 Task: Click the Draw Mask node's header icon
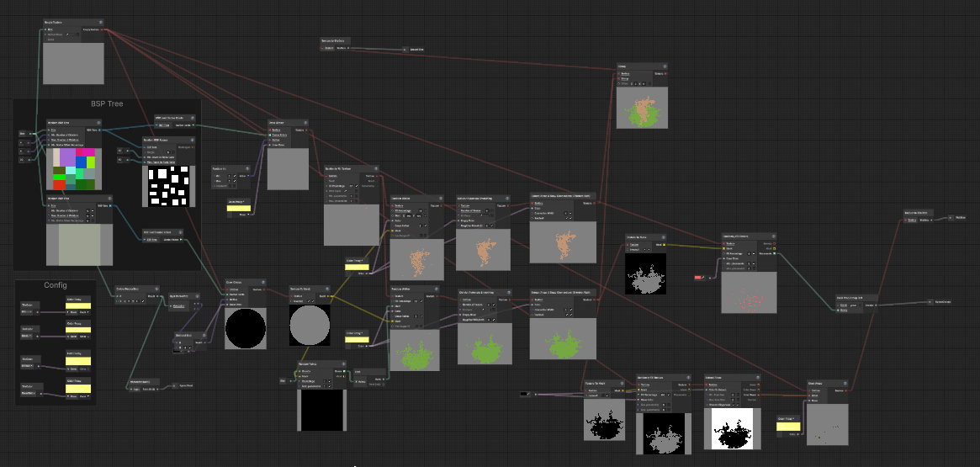[845, 383]
